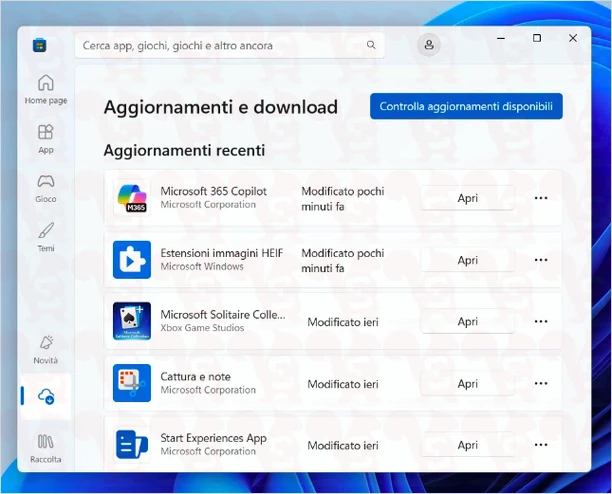Open the Gioco gaming section
612x494 pixels.
tap(46, 188)
